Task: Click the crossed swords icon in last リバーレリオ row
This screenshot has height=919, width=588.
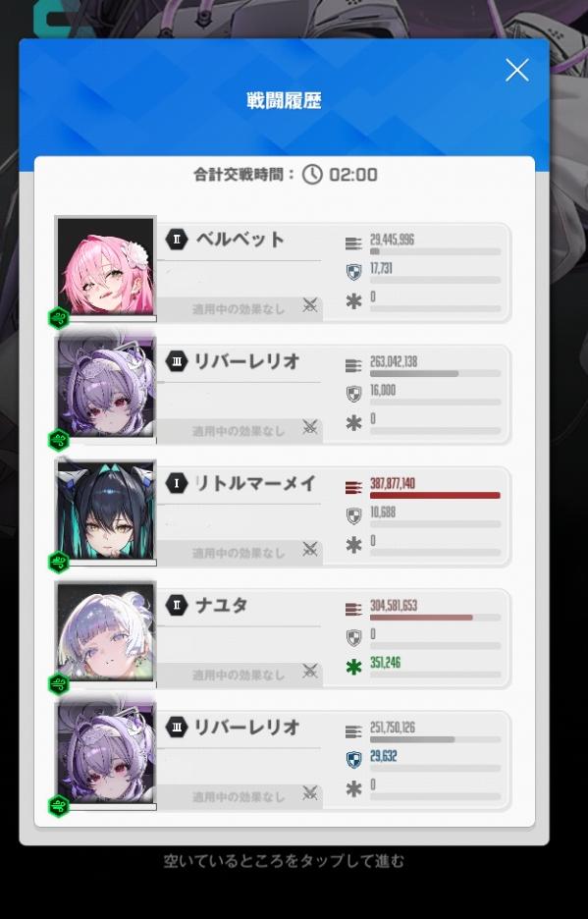Action: click(310, 792)
